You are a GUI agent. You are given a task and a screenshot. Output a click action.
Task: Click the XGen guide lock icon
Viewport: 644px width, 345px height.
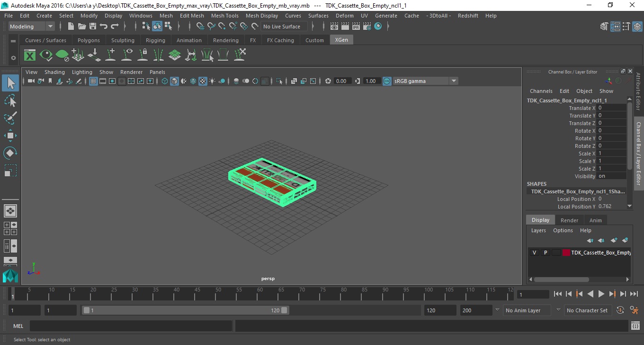[143, 55]
